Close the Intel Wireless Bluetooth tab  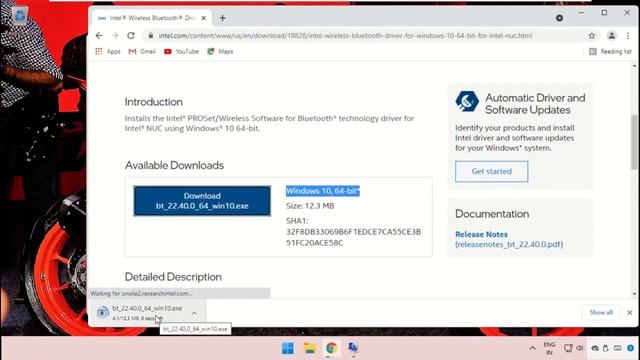(x=204, y=18)
